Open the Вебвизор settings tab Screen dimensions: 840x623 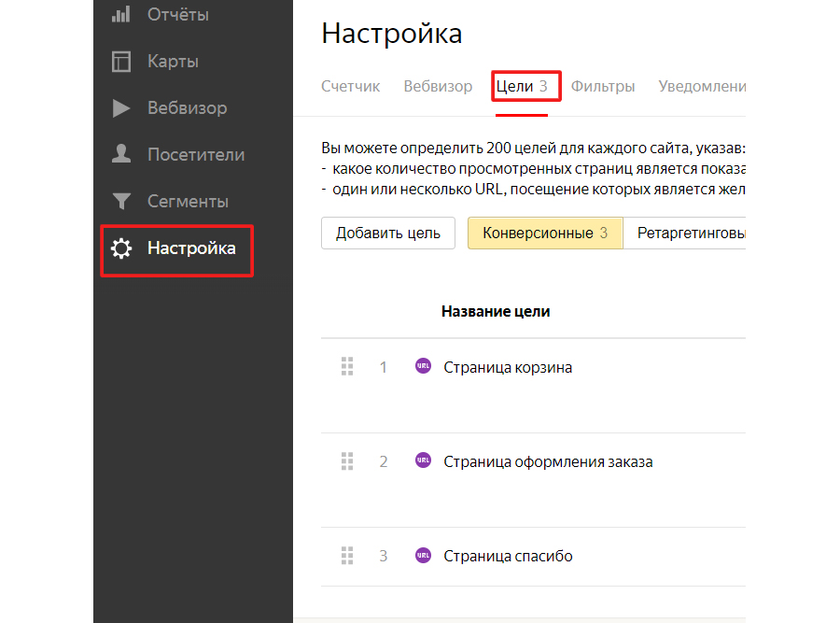click(x=438, y=86)
